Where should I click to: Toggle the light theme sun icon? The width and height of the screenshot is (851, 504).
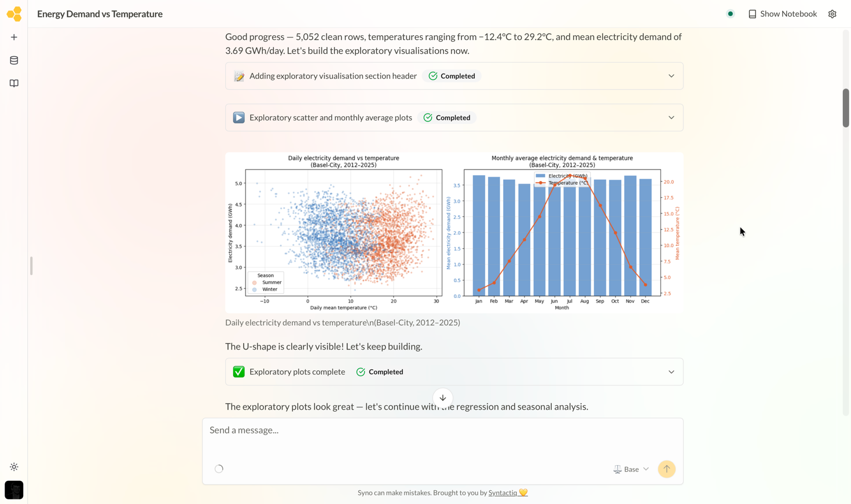[x=14, y=467]
